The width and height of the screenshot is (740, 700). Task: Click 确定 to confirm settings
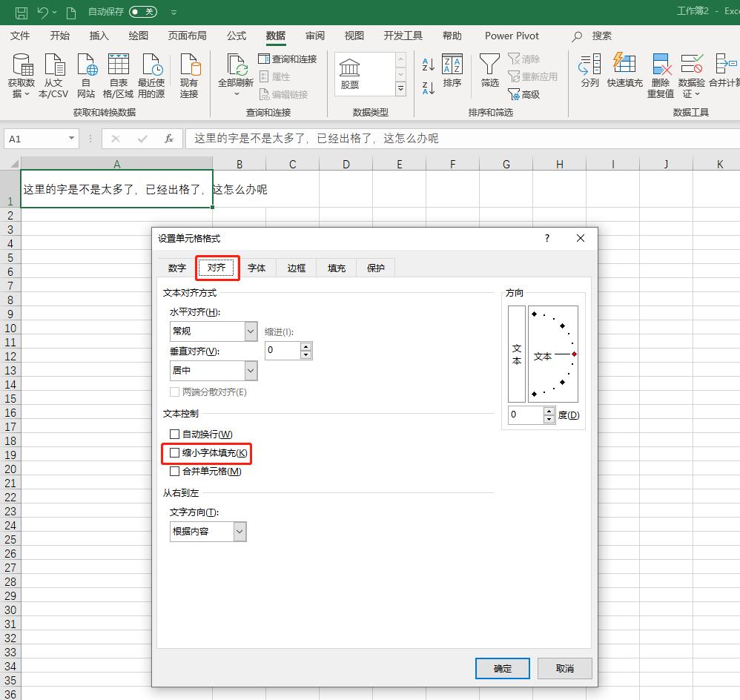pos(502,668)
